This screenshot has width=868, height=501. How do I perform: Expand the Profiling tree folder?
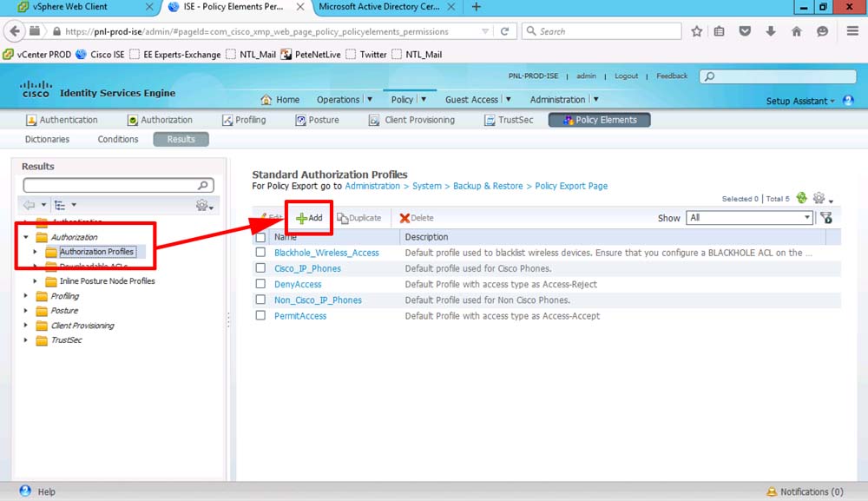click(x=26, y=296)
